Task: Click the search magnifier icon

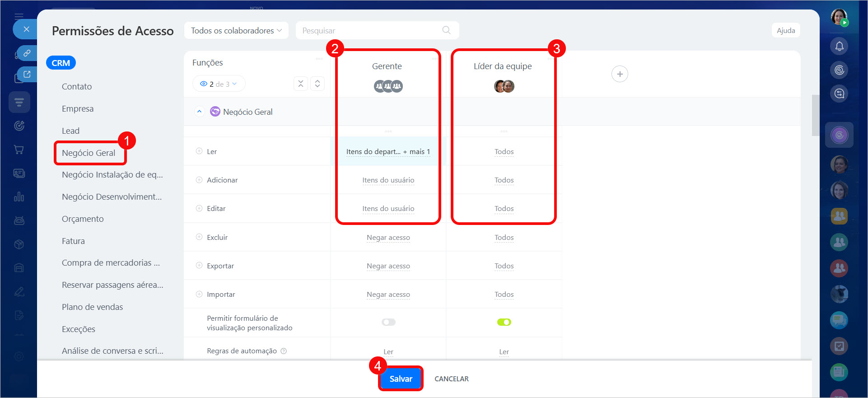Action: (446, 30)
